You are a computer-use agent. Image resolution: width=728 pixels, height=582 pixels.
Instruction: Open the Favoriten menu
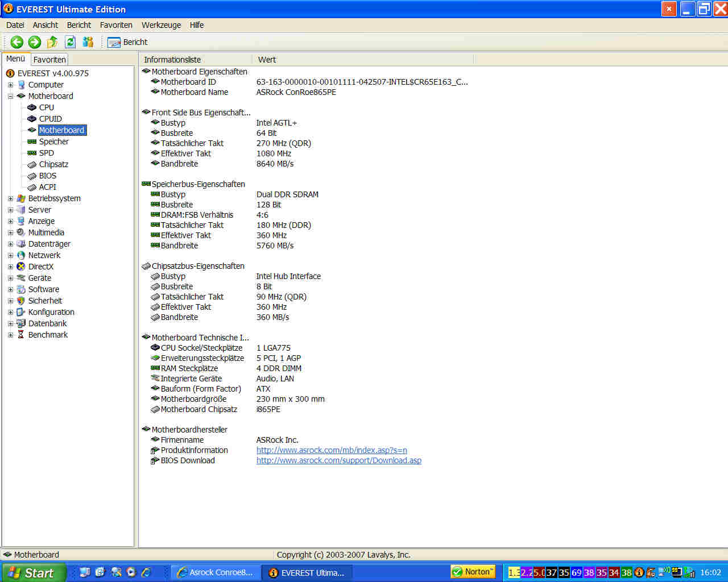point(116,25)
